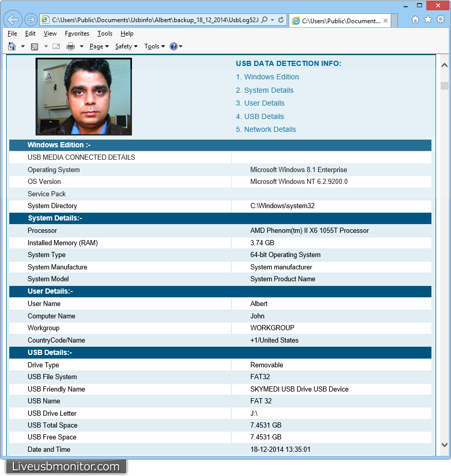The image size is (451, 476).
Task: Follow the '4. USB Details' link
Action: coord(260,116)
